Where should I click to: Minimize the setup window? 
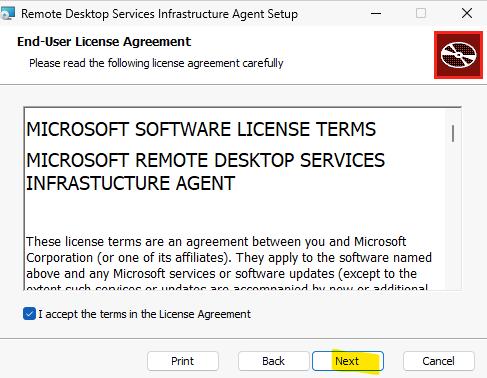(x=376, y=14)
